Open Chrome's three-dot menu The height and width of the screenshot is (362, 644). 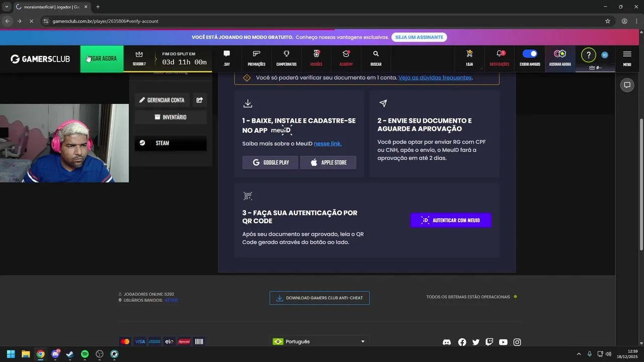click(x=636, y=21)
